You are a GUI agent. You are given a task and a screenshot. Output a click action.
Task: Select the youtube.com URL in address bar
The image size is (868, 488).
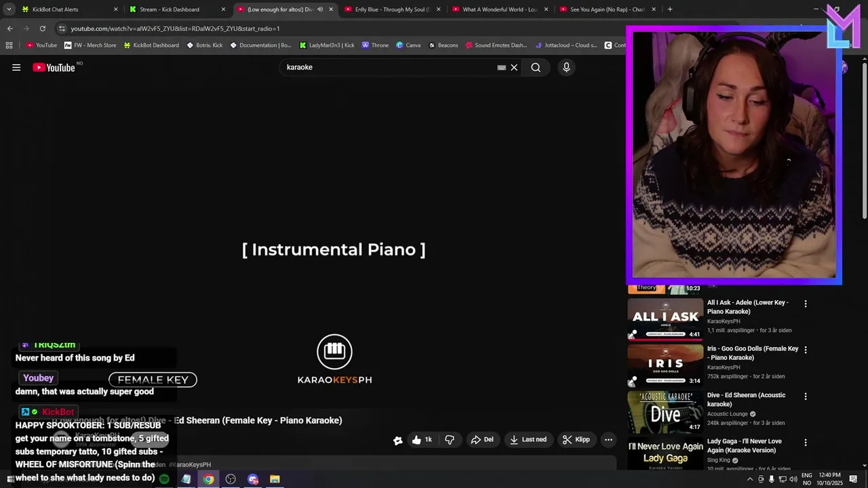pos(175,28)
